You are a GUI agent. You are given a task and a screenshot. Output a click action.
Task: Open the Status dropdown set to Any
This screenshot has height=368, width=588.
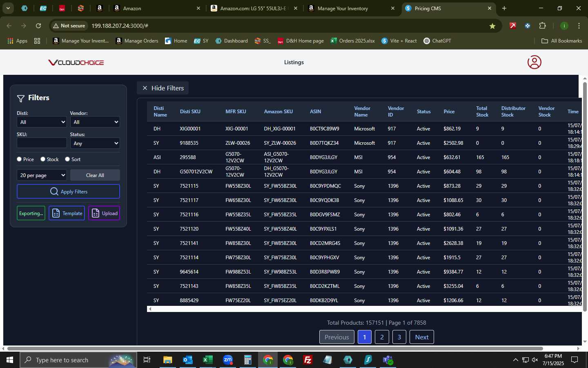(95, 143)
